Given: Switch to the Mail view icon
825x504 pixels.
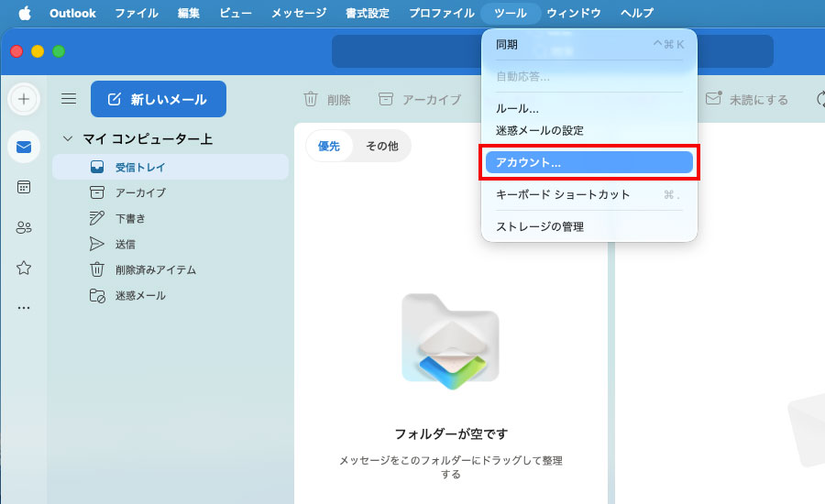Looking at the screenshot, I should tap(24, 147).
